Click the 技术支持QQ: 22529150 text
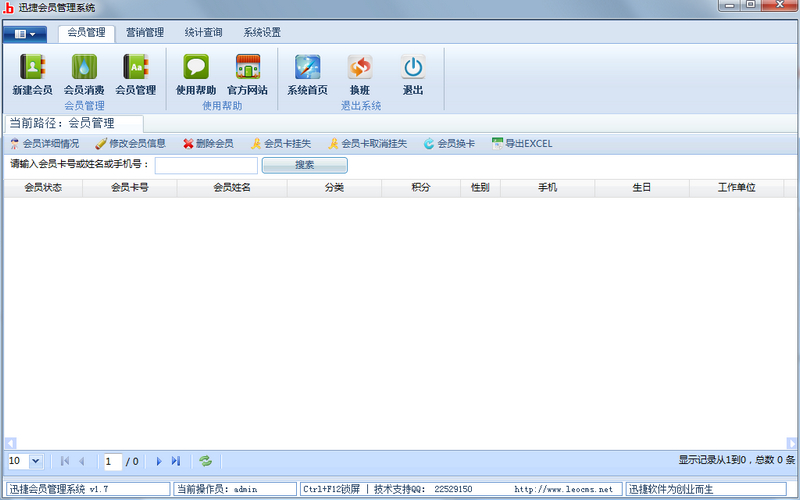This screenshot has width=800, height=500. [423, 489]
